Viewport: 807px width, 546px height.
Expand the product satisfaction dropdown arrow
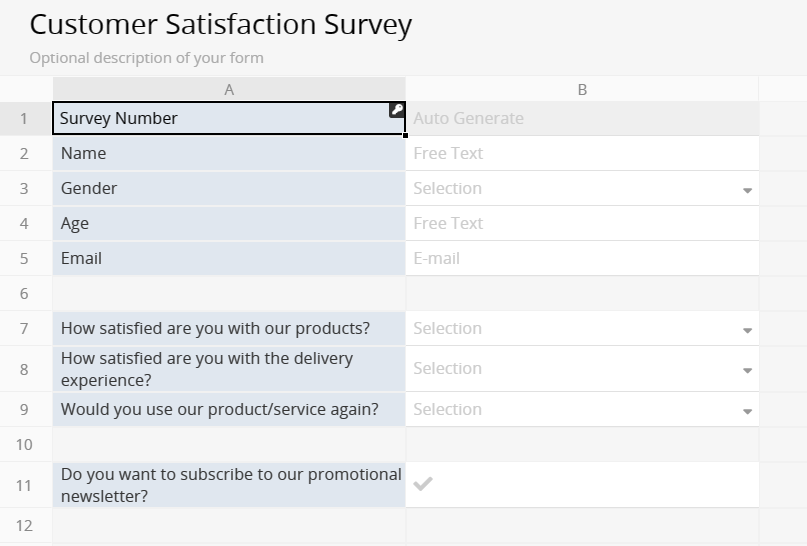coord(747,330)
